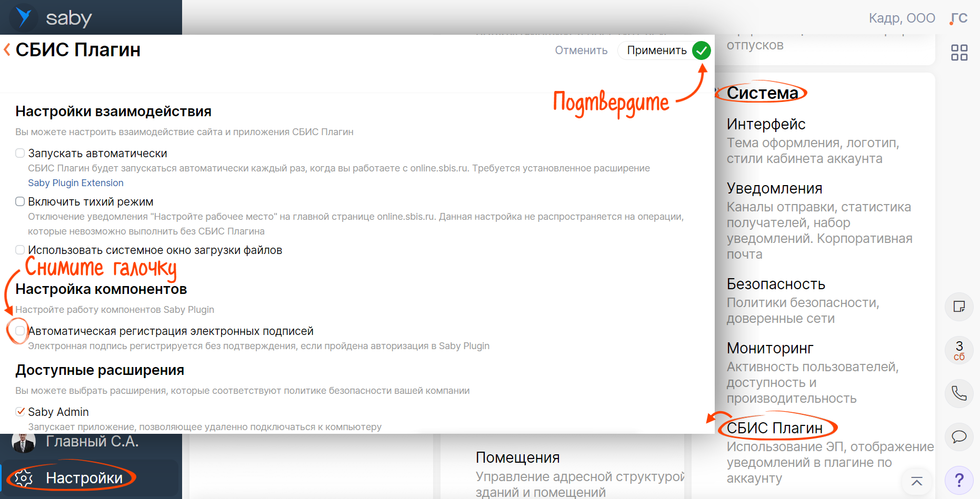Image resolution: width=980 pixels, height=499 pixels.
Task: Uncheck Автоматическая регистрация электронных подписей
Action: (x=20, y=331)
